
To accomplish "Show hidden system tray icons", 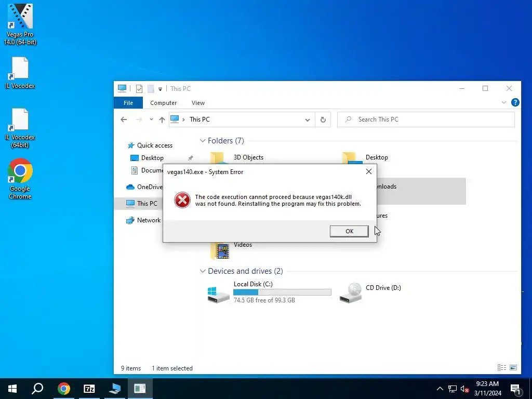I will click(440, 389).
